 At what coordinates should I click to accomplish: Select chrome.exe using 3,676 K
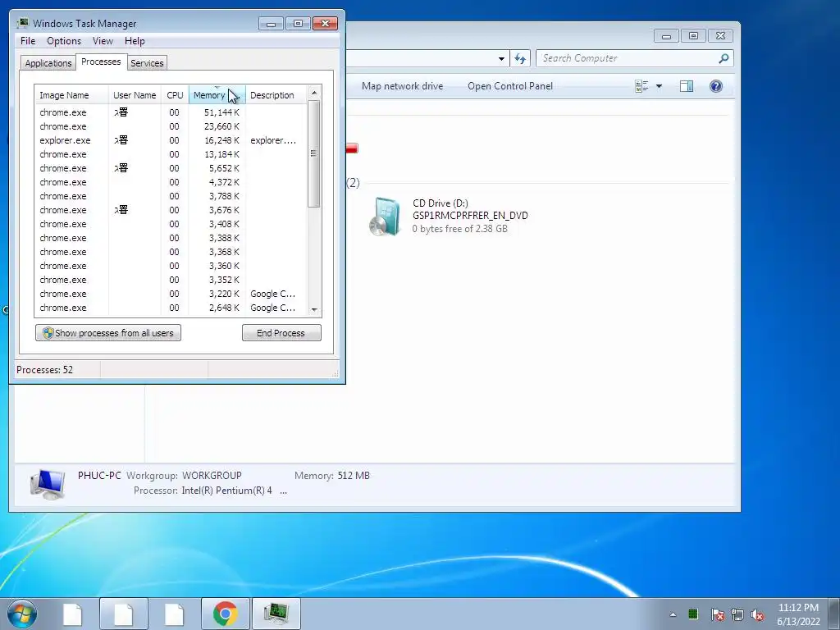coord(171,210)
